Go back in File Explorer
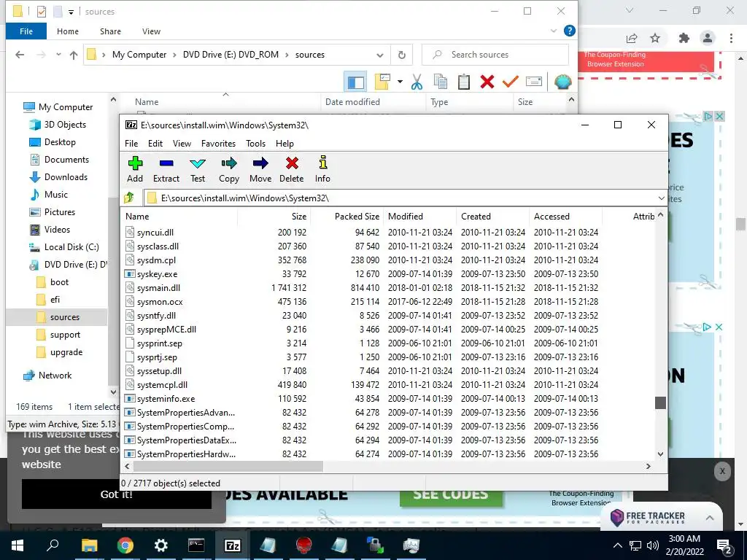Image resolution: width=747 pixels, height=560 pixels. 20,55
